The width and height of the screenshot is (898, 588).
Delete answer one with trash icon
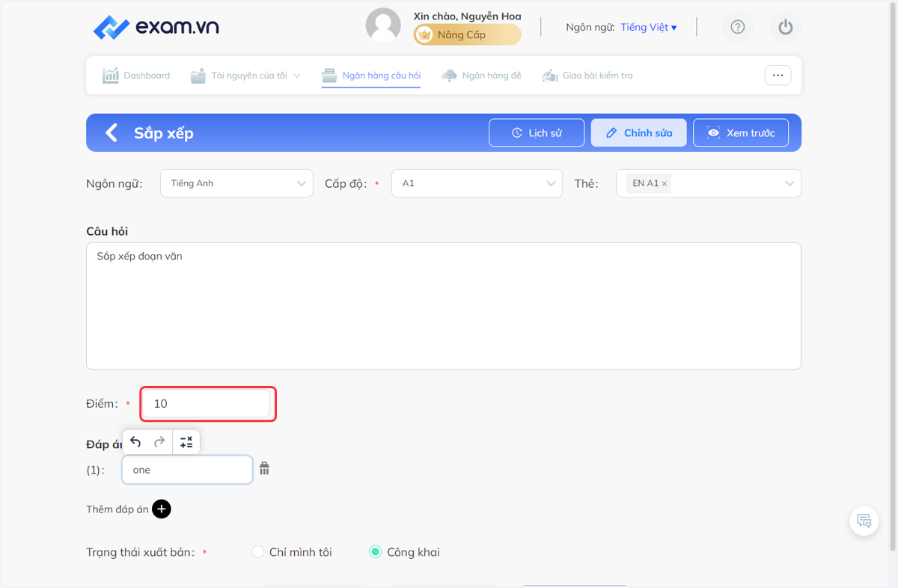[264, 469]
